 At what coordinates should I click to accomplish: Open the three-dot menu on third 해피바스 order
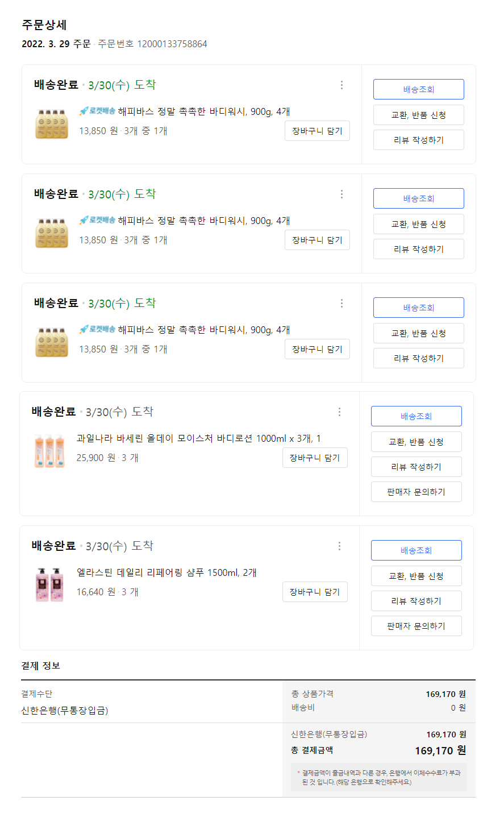(341, 303)
